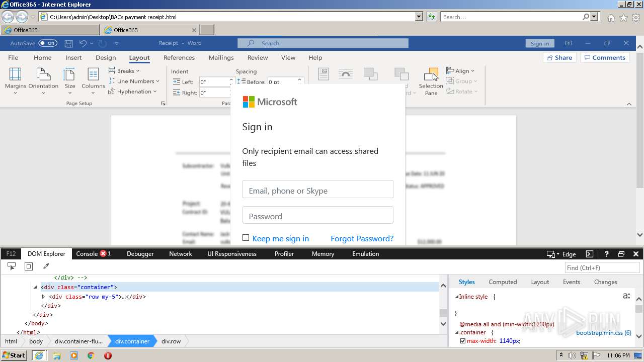Toggle display of DOM element highlight boxes
The height and width of the screenshot is (362, 644).
pos(29,266)
